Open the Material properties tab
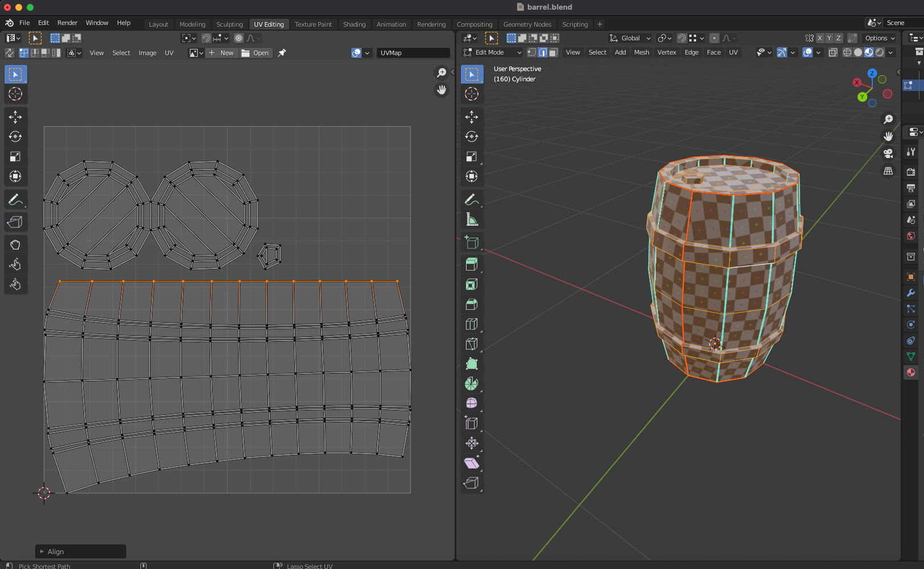 [911, 372]
